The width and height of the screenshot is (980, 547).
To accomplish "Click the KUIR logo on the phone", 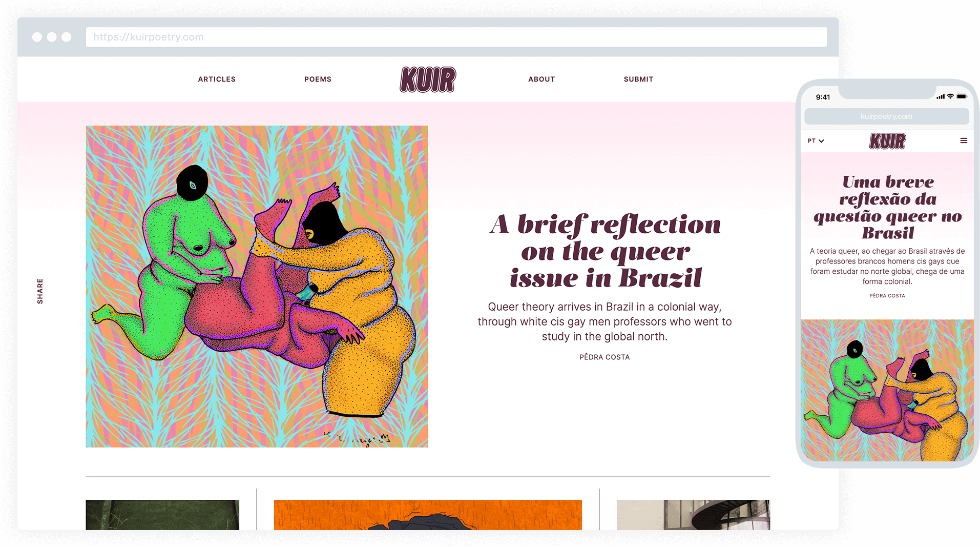I will (x=887, y=141).
